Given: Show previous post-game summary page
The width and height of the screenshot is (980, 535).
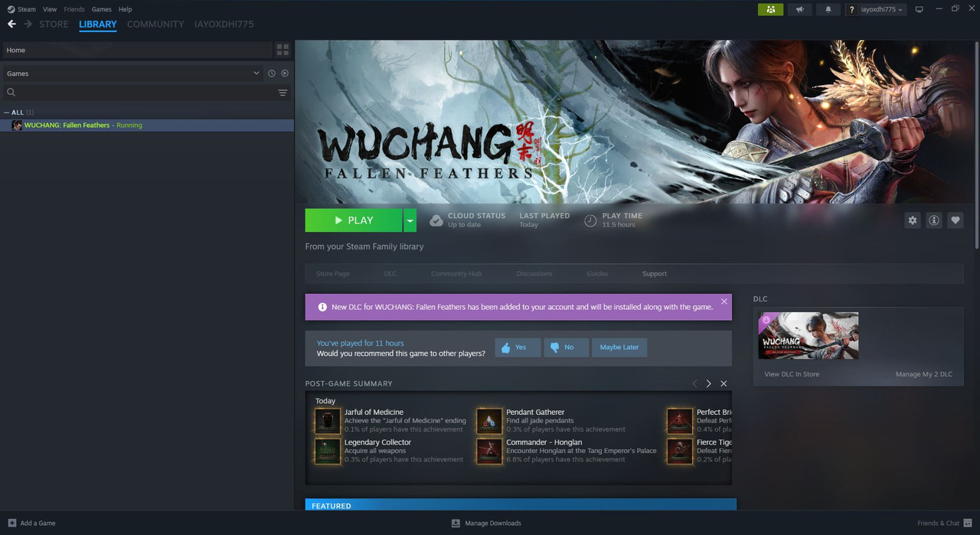Looking at the screenshot, I should tap(695, 383).
